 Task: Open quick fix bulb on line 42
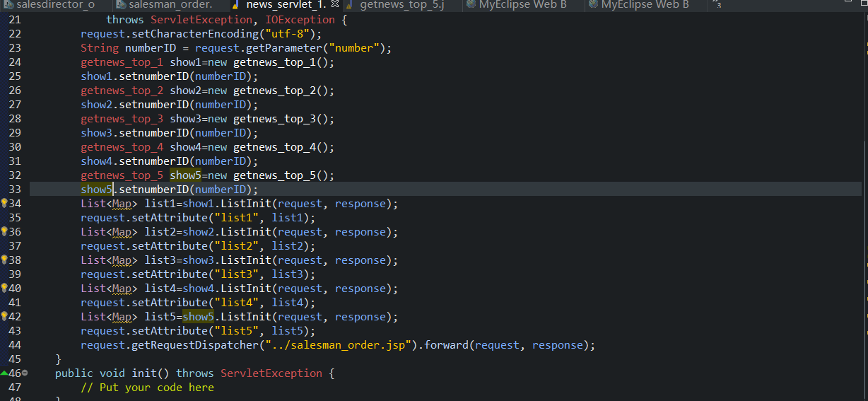4,316
